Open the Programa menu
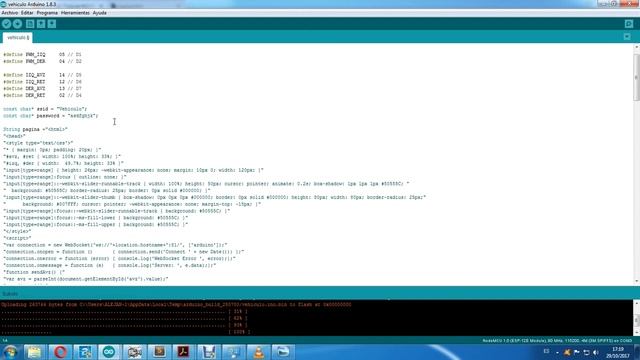The height and width of the screenshot is (360, 640). pyautogui.click(x=47, y=13)
